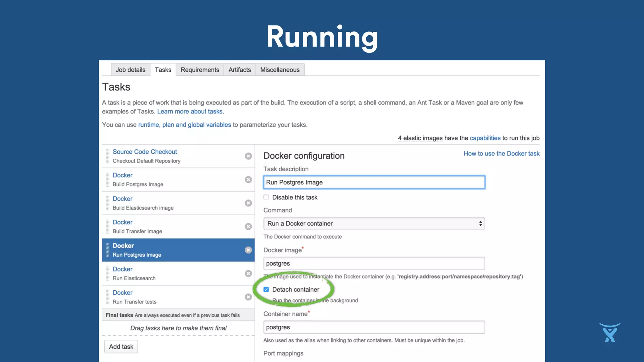Uncheck the Detach container checkbox
This screenshot has width=644, height=362.
pos(266,289)
